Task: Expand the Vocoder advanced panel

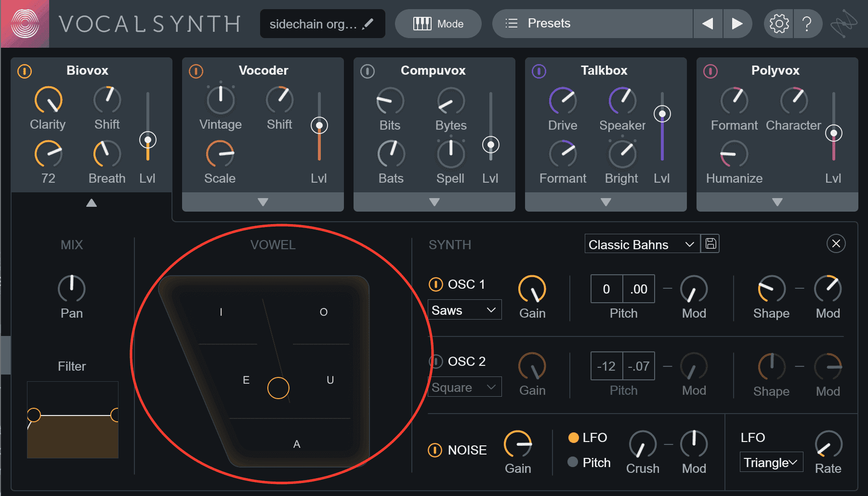Action: [x=263, y=202]
